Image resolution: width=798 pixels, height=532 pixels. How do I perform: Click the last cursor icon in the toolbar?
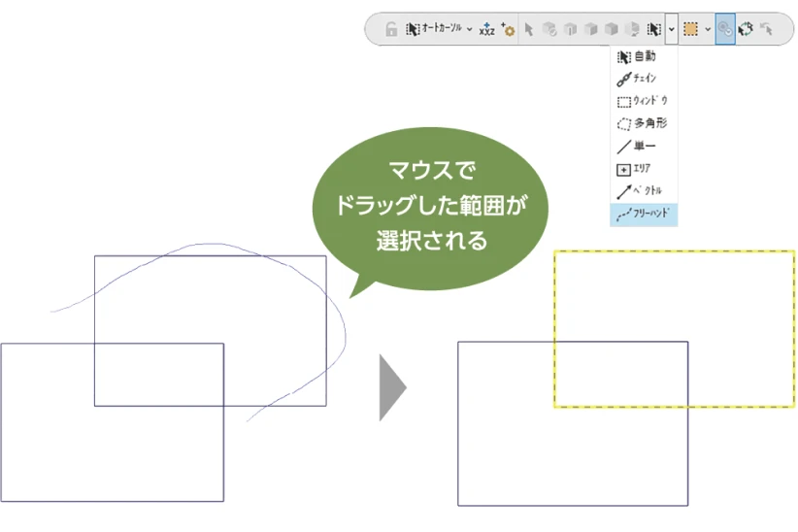[x=766, y=29]
